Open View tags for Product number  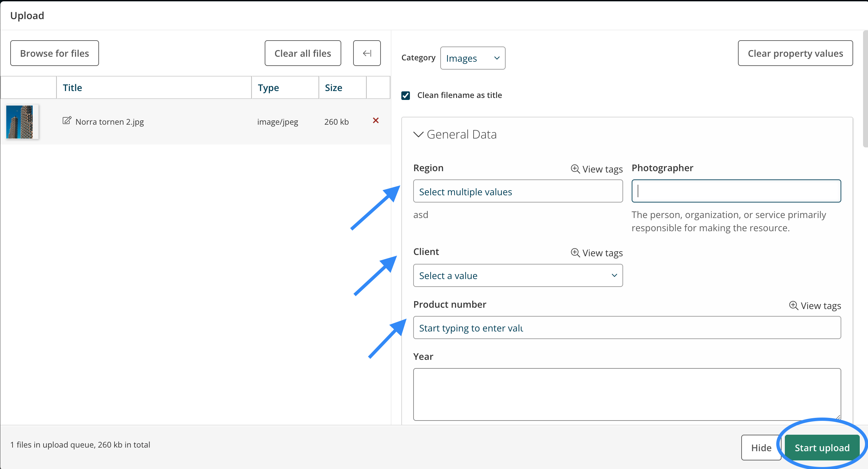pos(815,306)
